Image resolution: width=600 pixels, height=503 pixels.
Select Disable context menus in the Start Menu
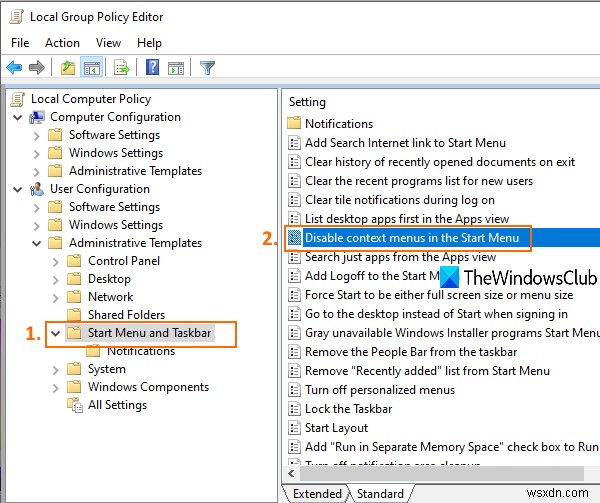pos(412,238)
